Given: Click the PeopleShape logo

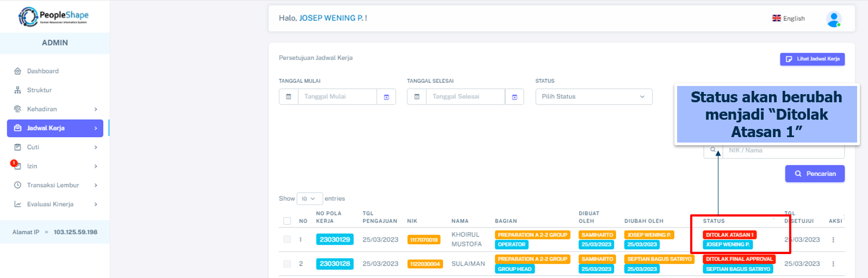Looking at the screenshot, I should pos(53,17).
